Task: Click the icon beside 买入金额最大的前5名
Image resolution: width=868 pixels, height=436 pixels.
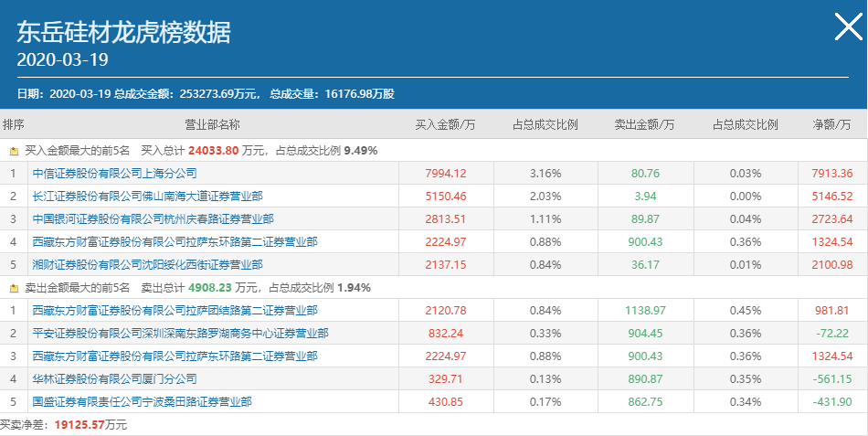Action: coord(14,150)
